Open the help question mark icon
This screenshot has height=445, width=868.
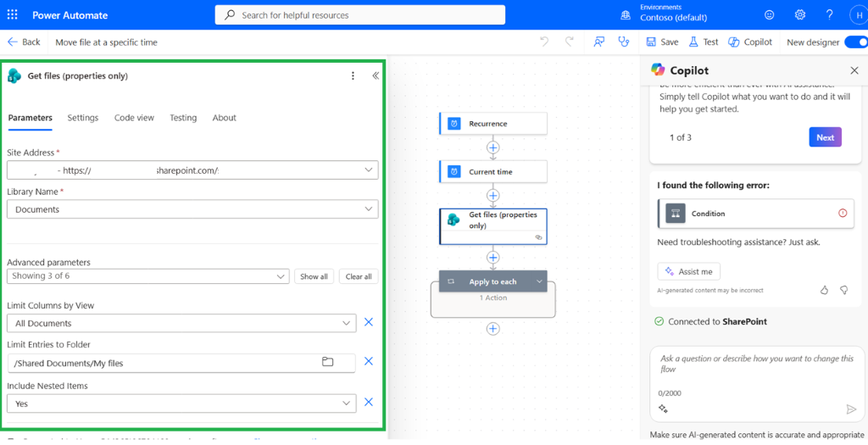(829, 14)
